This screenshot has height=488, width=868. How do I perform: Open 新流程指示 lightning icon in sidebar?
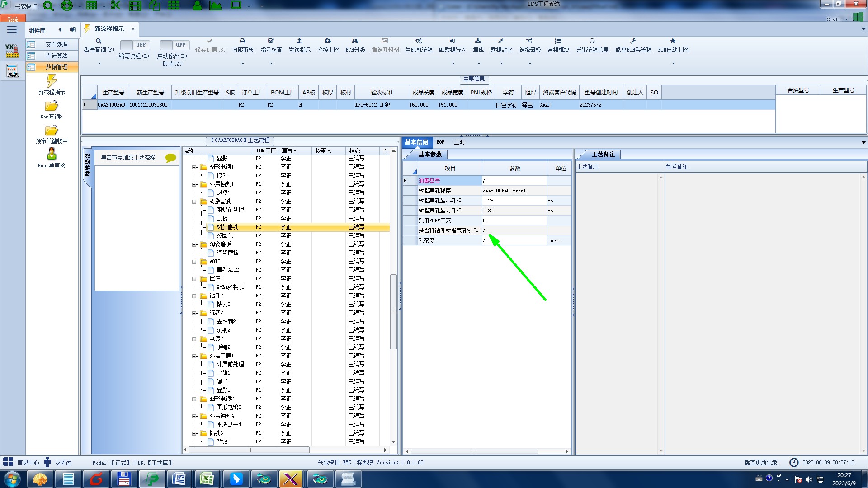(52, 81)
